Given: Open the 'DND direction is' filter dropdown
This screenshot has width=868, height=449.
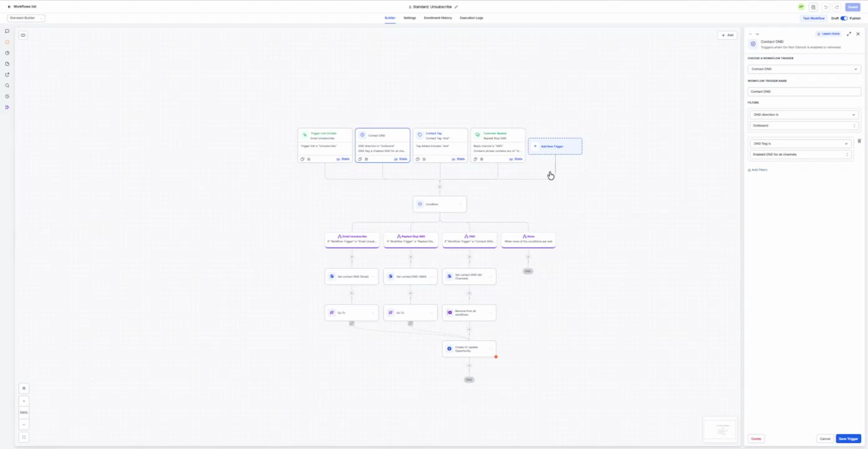Looking at the screenshot, I should pos(804,115).
